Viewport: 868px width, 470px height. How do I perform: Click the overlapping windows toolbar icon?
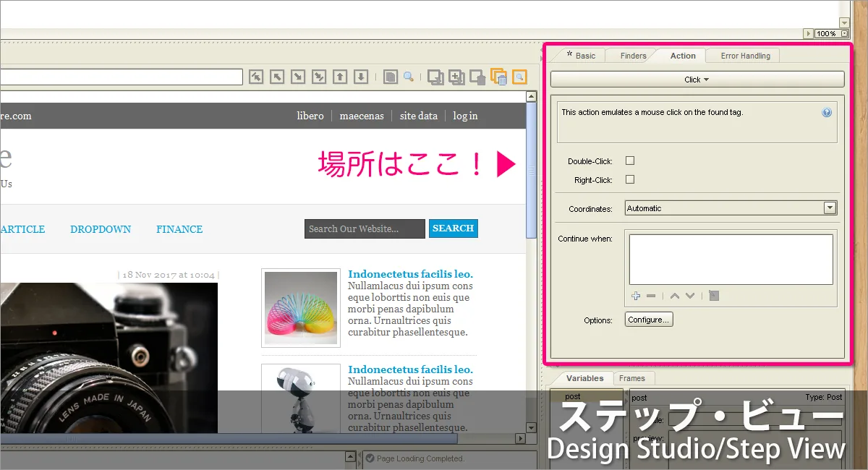(x=435, y=77)
